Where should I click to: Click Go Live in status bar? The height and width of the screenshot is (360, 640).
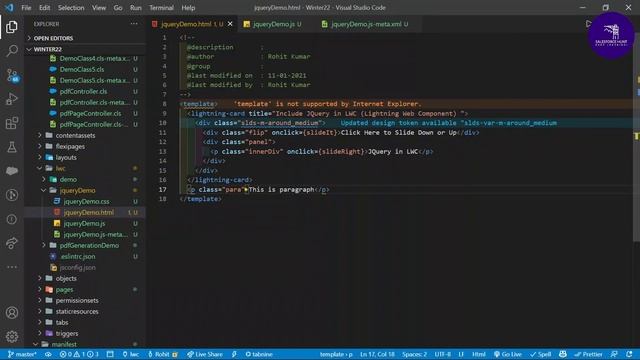click(x=507, y=354)
